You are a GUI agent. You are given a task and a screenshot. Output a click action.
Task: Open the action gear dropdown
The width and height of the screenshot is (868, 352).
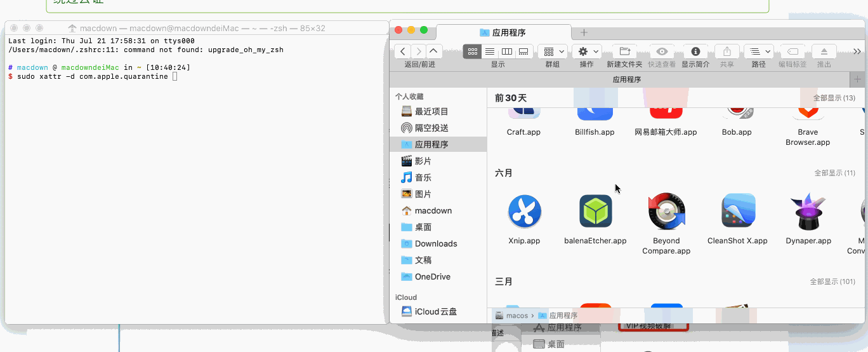pos(587,51)
